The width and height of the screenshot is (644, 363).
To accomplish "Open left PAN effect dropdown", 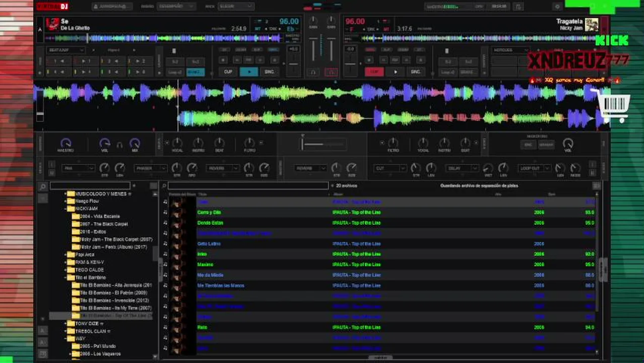I will [78, 168].
